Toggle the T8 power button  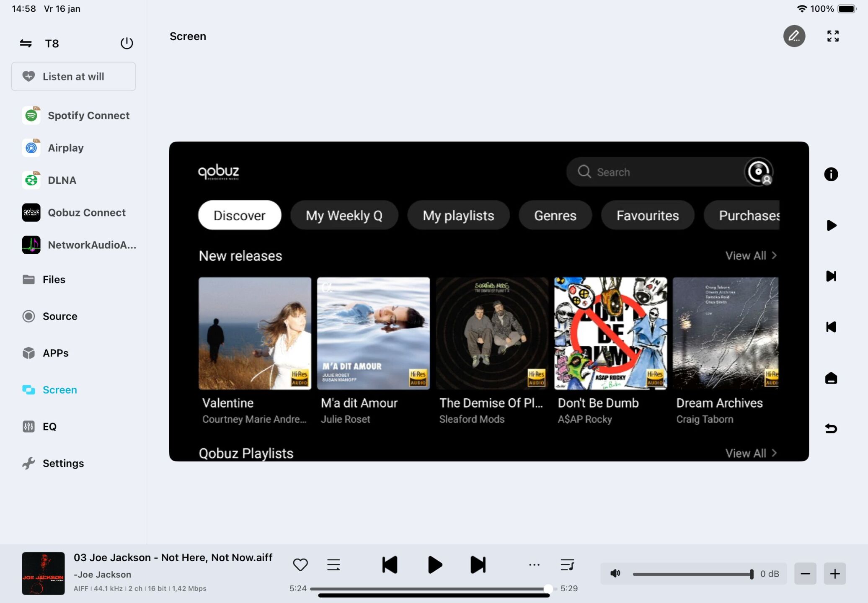(x=127, y=43)
